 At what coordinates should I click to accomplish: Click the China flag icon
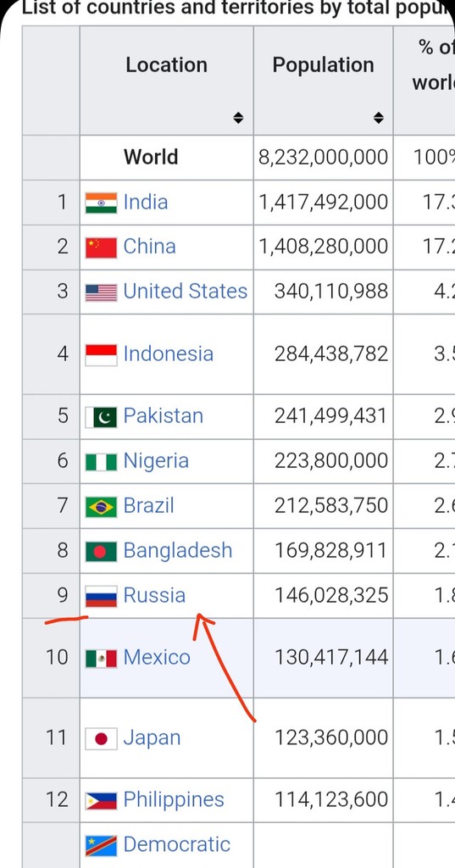click(x=101, y=248)
